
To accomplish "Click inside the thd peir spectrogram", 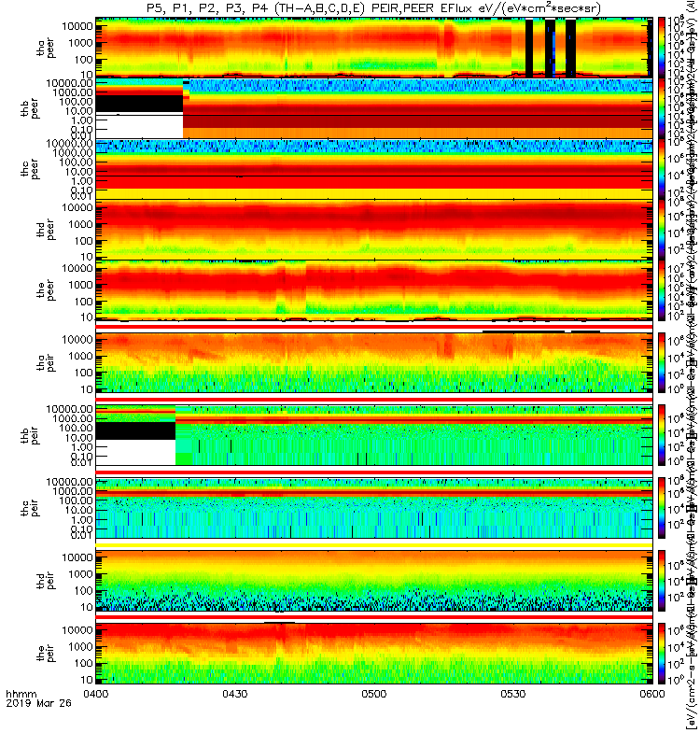I will pyautogui.click(x=374, y=580).
